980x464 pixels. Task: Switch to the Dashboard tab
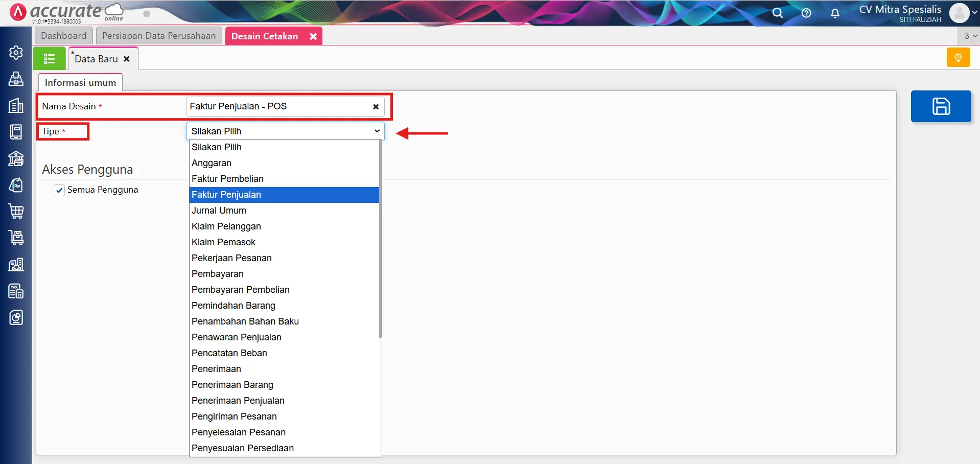[64, 36]
